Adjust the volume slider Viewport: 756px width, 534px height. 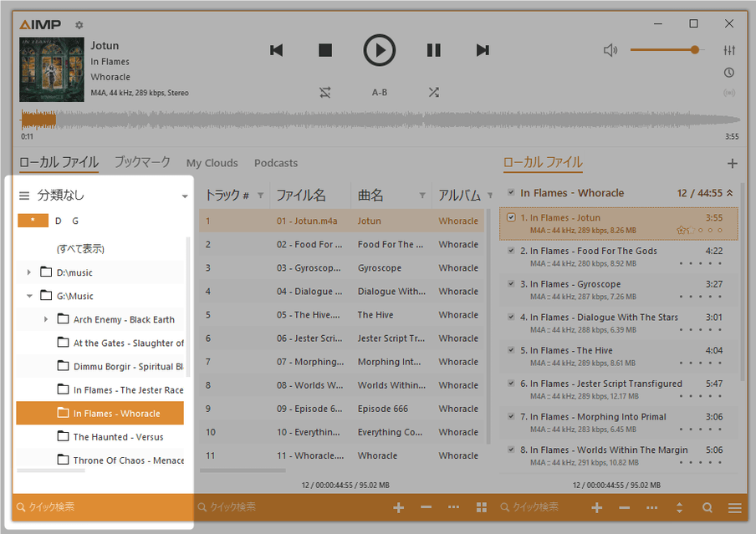667,50
